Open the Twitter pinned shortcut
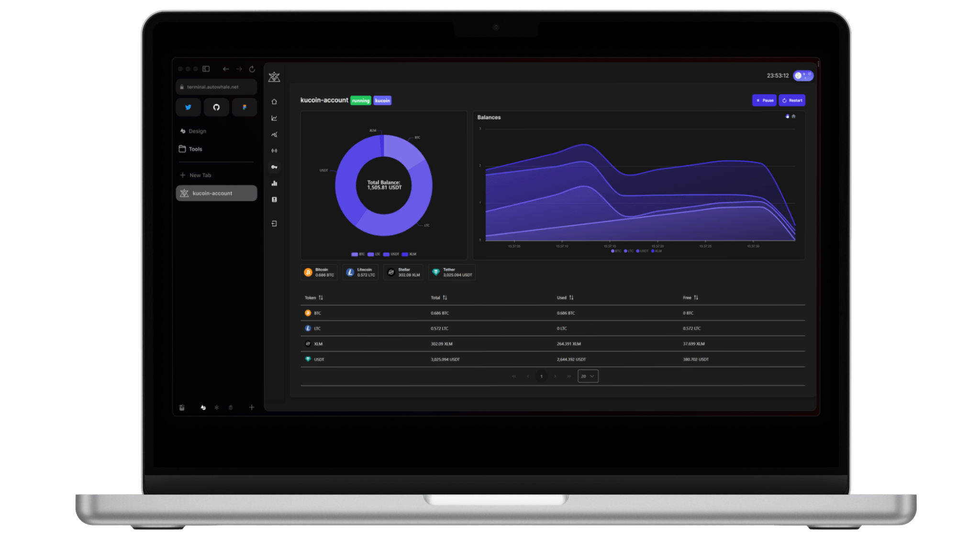 coord(188,107)
